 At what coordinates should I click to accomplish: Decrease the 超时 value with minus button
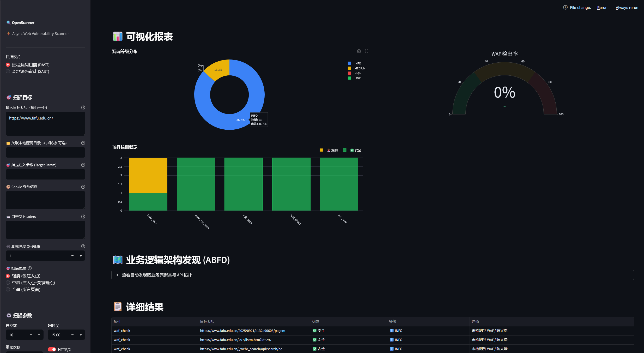click(72, 335)
